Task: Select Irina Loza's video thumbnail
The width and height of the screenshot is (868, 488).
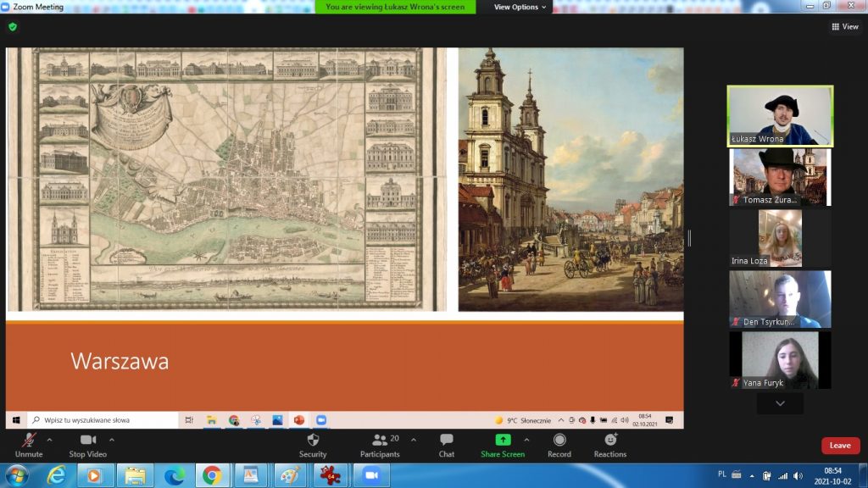Action: tap(780, 238)
